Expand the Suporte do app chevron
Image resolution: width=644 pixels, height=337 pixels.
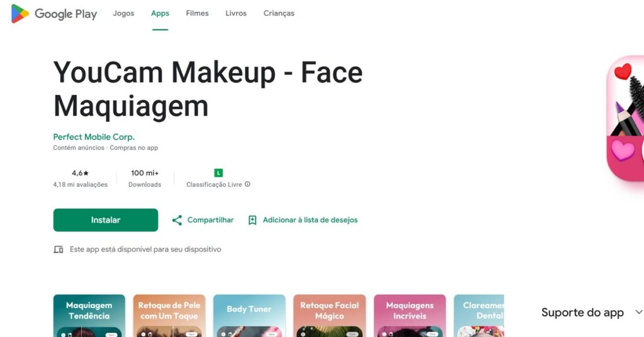click(x=639, y=312)
